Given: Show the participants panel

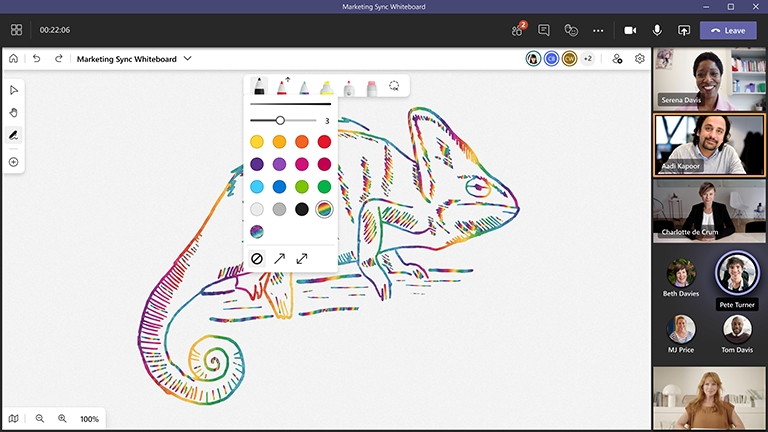Looking at the screenshot, I should pos(517,30).
